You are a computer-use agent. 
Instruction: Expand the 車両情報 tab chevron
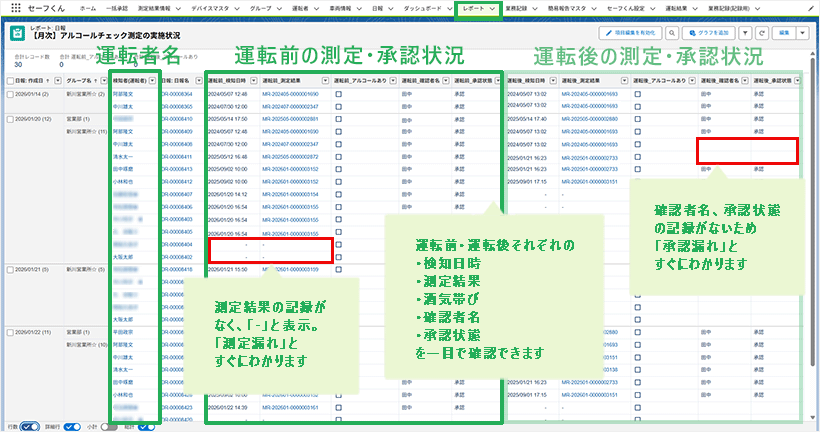[359, 8]
